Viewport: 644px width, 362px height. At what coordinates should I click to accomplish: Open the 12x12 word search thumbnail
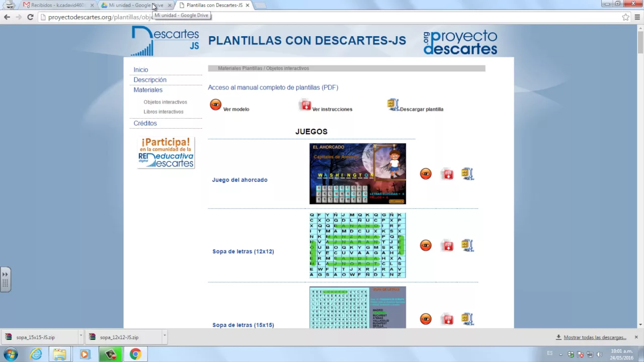[358, 245]
